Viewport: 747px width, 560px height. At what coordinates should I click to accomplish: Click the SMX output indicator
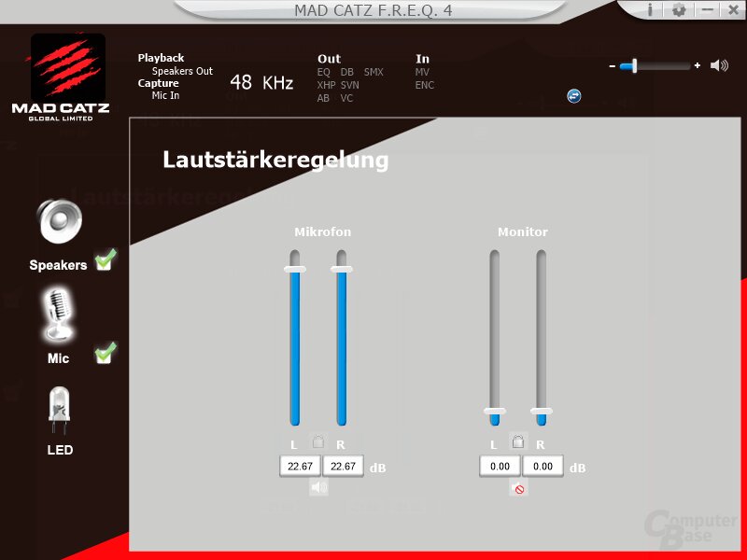373,72
